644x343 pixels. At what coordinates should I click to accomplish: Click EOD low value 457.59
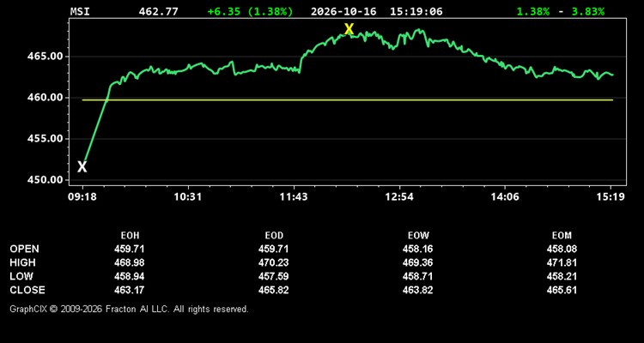(274, 276)
